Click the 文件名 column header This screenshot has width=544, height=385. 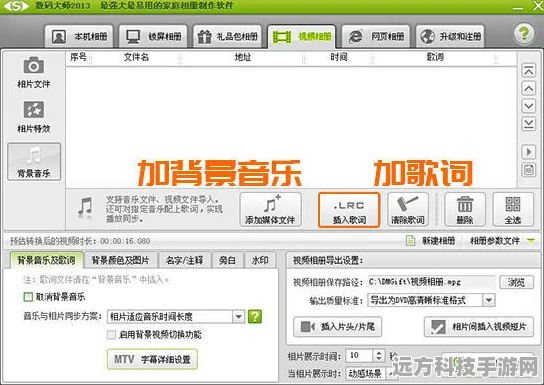(x=136, y=57)
